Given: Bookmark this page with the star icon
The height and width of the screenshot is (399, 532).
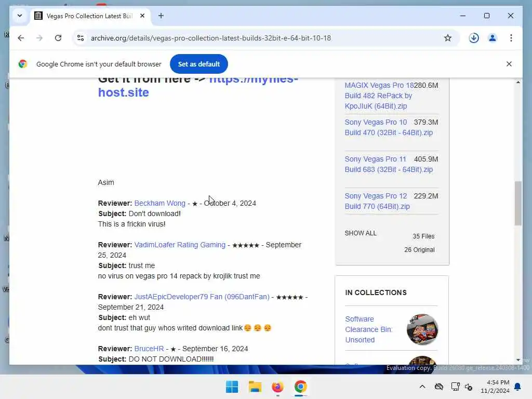Looking at the screenshot, I should pyautogui.click(x=447, y=38).
